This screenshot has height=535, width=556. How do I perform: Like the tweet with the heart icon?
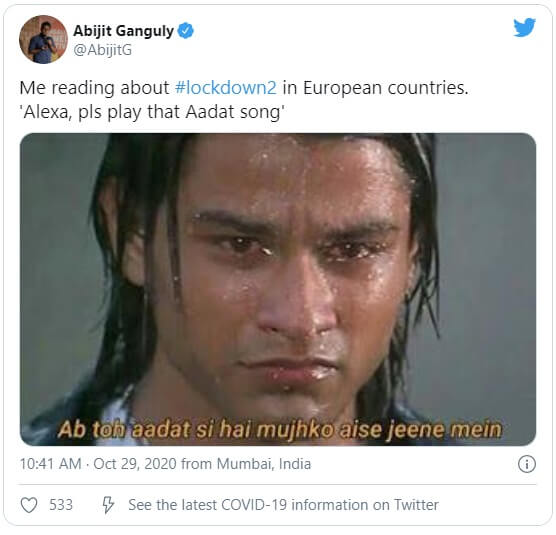pyautogui.click(x=29, y=505)
